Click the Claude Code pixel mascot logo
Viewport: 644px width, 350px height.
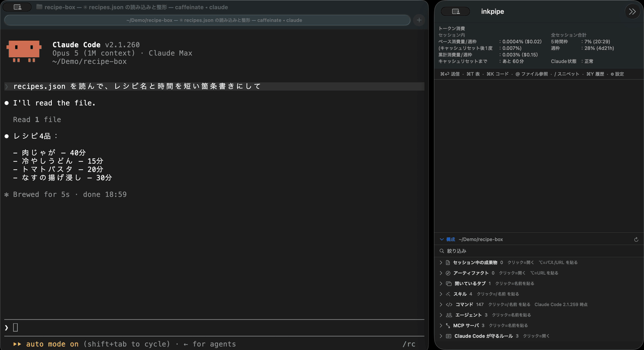[x=23, y=52]
